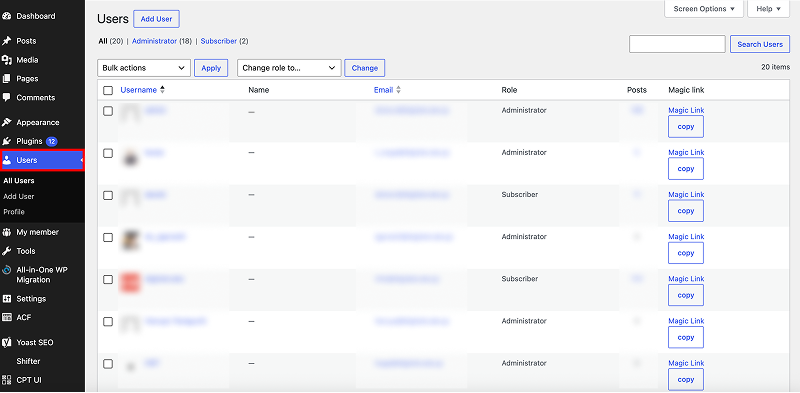Viewport: 800px width, 393px height.
Task: Click the Media icon in sidebar
Action: tap(7, 60)
